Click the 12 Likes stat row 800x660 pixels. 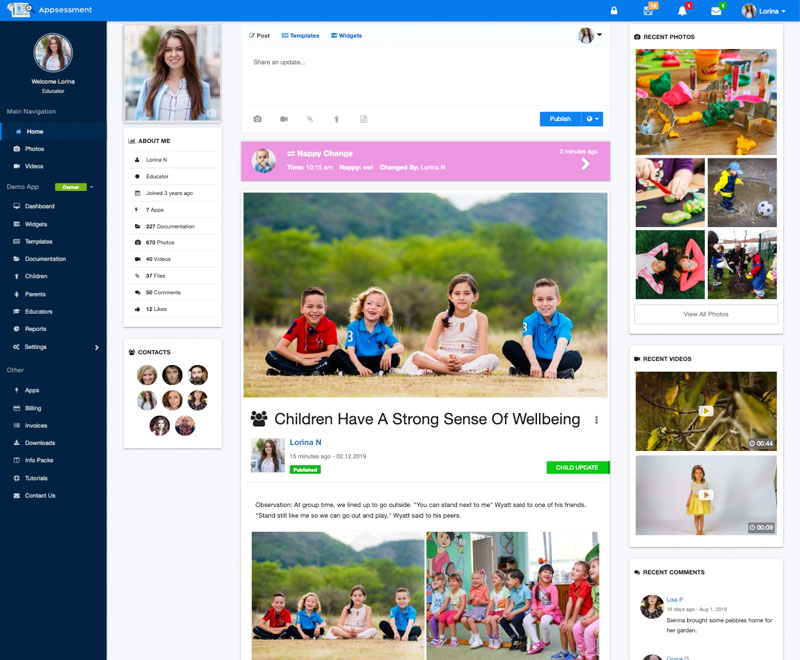tap(172, 309)
